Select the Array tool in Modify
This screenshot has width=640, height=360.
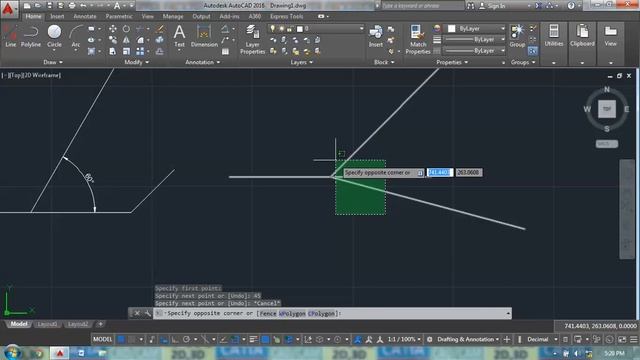coord(140,51)
